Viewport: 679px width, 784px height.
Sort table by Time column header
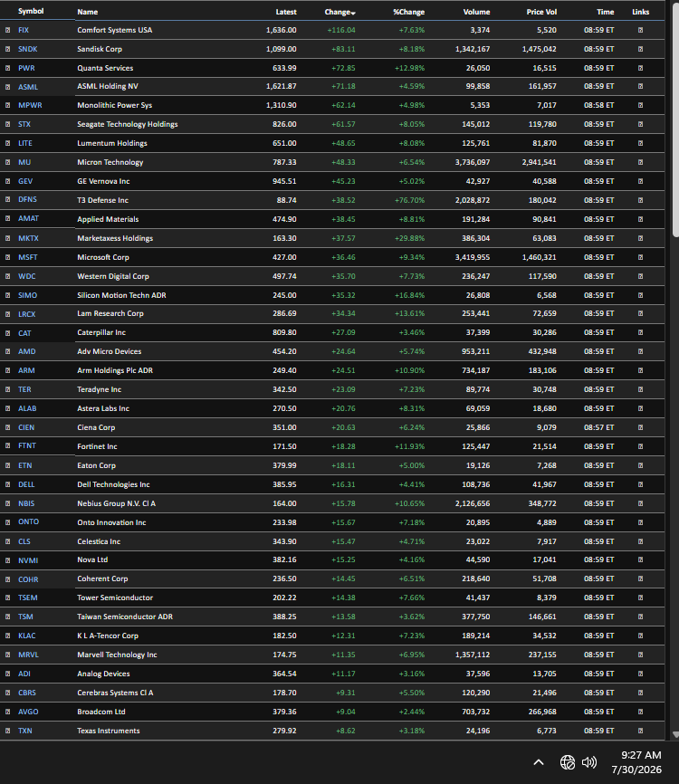click(x=605, y=12)
